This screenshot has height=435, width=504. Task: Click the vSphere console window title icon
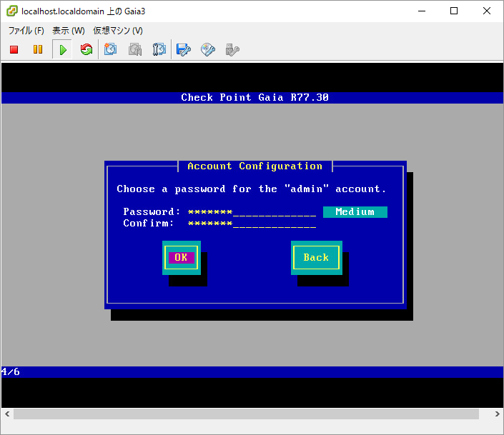point(12,11)
